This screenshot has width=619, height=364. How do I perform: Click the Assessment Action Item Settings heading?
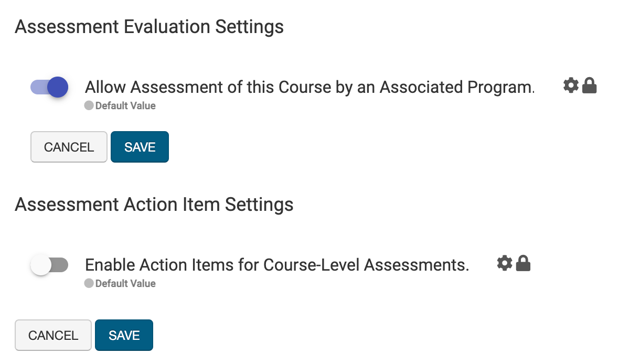tap(154, 204)
